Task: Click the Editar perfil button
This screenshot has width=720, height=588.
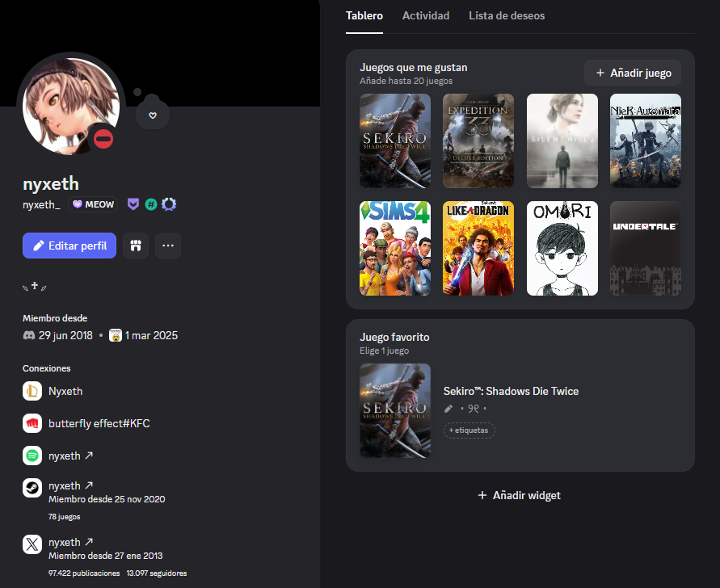Action: tap(69, 246)
